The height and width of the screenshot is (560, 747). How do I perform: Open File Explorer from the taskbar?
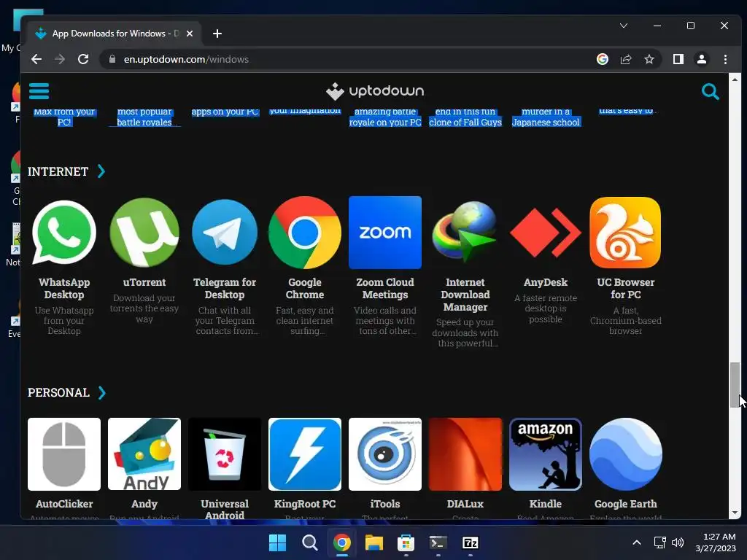click(374, 542)
